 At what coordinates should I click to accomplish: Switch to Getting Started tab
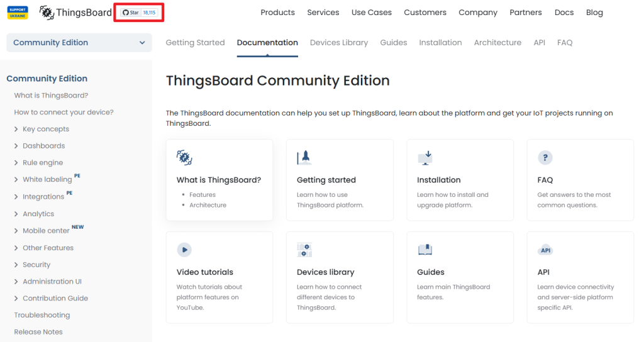point(195,43)
